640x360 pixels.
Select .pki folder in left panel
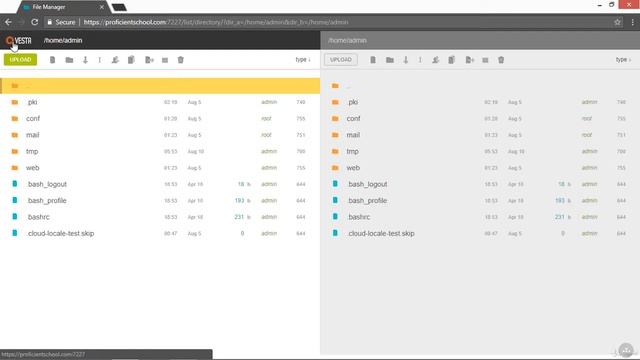160,102
